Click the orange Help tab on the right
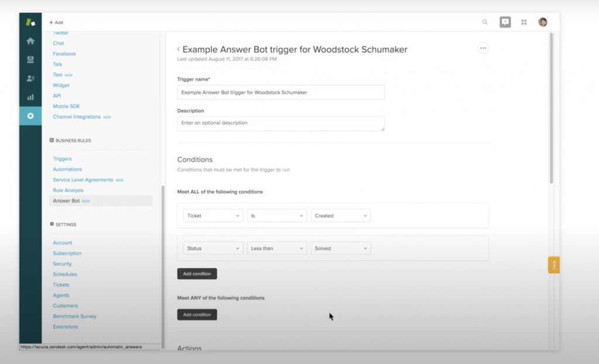599x364 pixels. click(553, 264)
